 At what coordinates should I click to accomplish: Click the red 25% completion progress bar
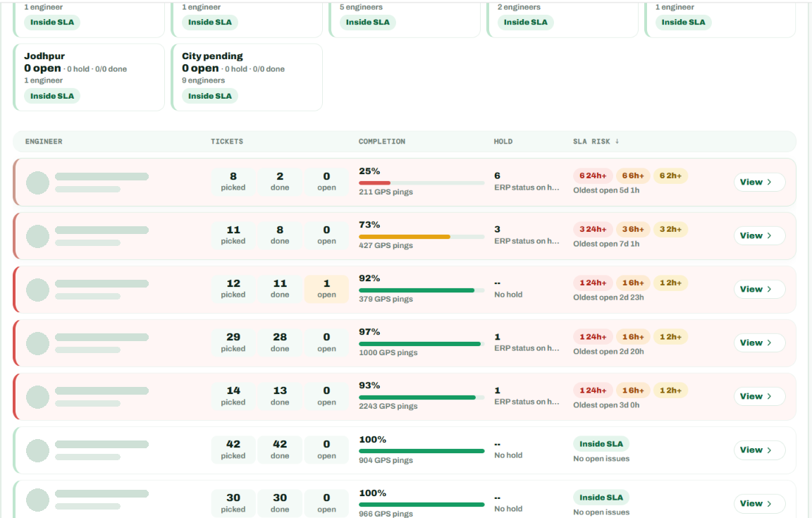(x=422, y=183)
